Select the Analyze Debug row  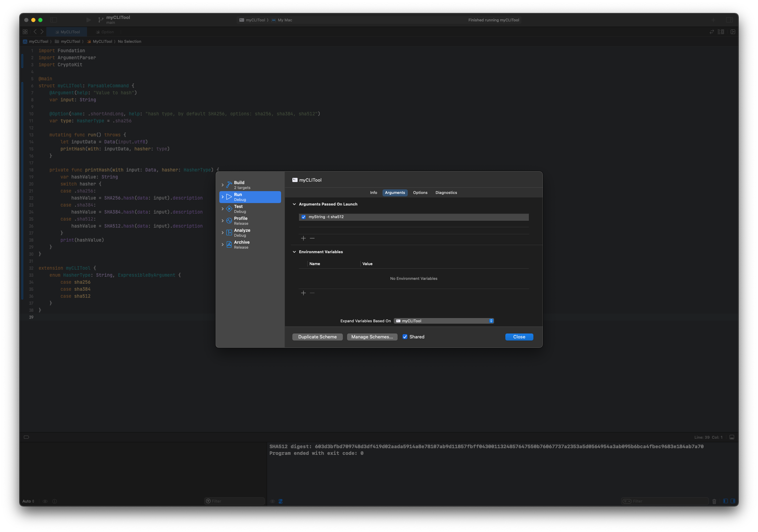[x=250, y=233]
